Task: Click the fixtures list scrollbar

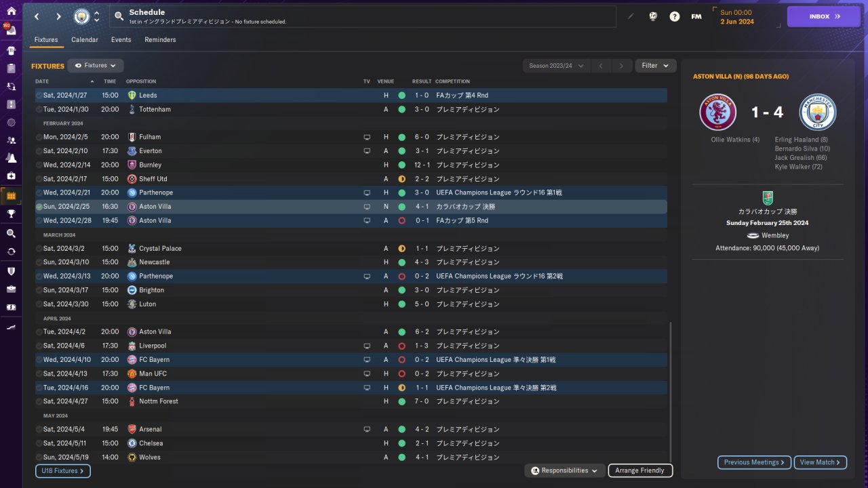Action: click(670, 393)
